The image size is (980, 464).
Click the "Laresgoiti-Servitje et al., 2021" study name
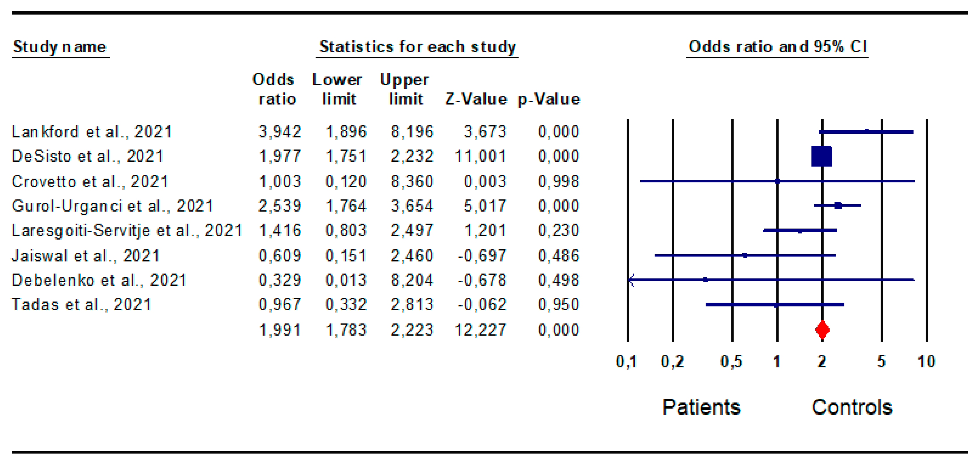tap(127, 230)
